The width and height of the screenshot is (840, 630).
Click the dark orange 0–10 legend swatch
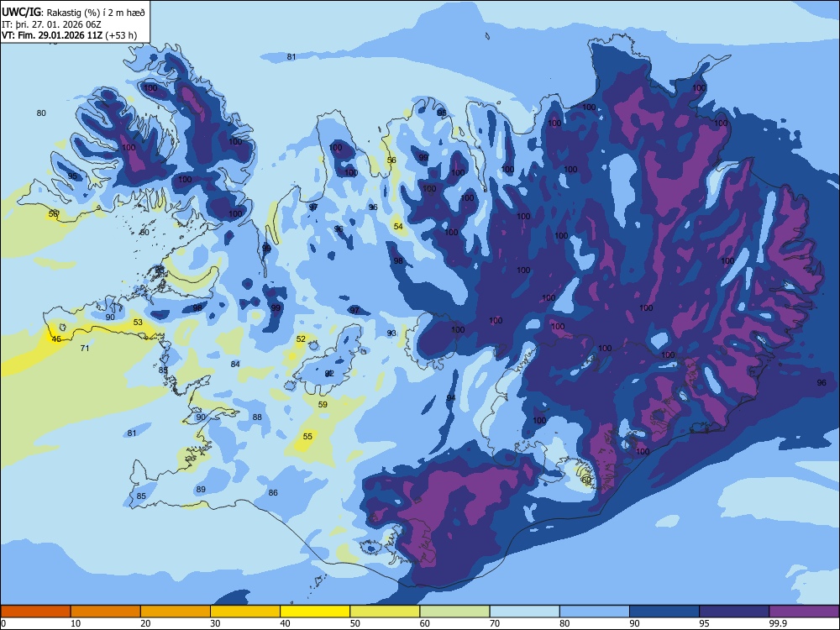(x=35, y=612)
